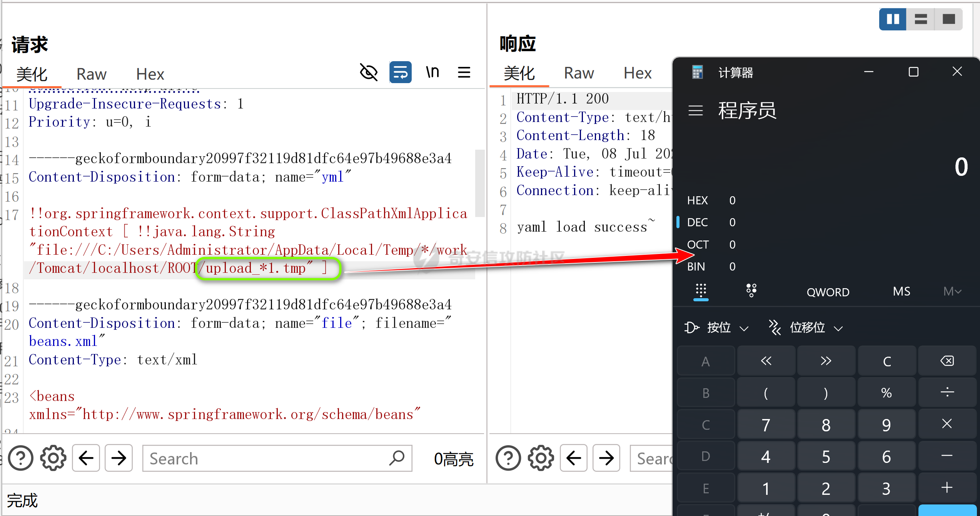Toggle hide non-printable characters eye icon

pyautogui.click(x=368, y=72)
